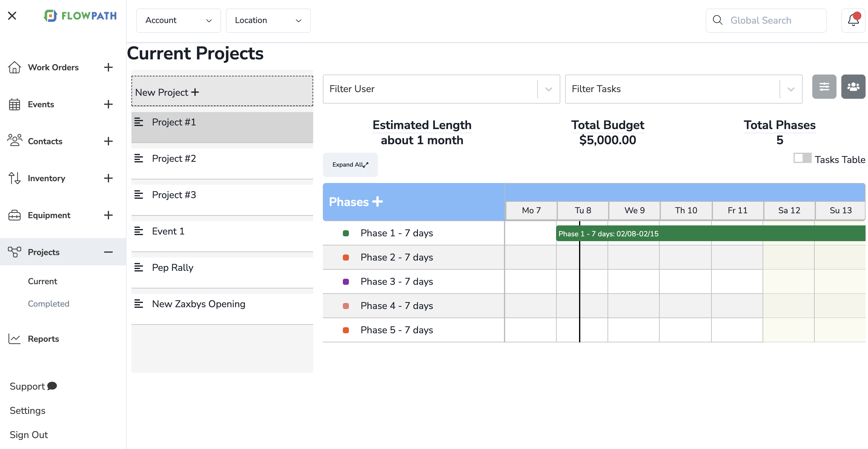868x449 pixels.
Task: Open the Account dropdown
Action: pos(178,20)
